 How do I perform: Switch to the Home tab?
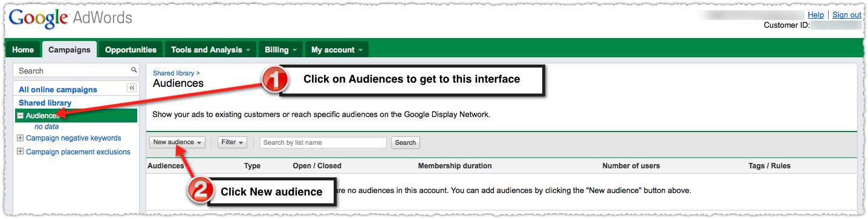tap(23, 50)
